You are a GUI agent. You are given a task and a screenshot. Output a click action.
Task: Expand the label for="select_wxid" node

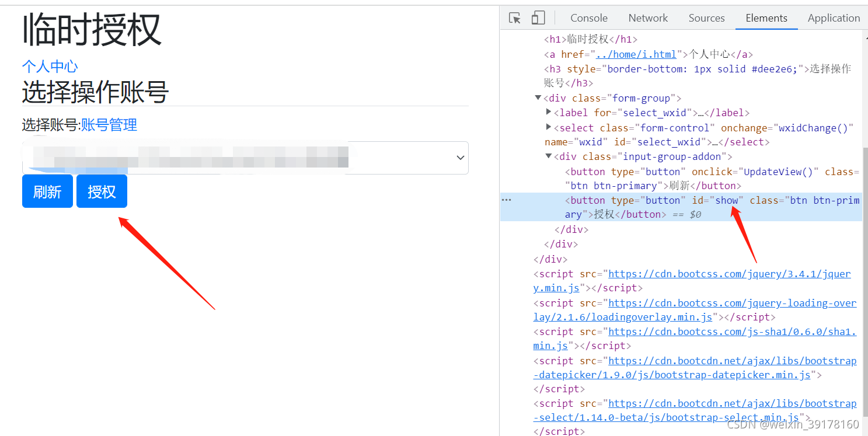click(x=549, y=112)
